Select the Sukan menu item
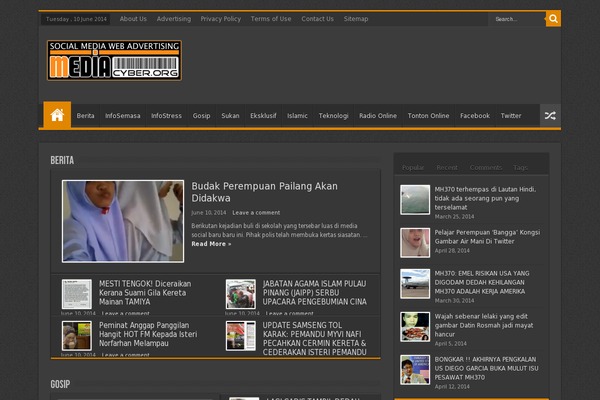Image resolution: width=600 pixels, height=400 pixels. coord(230,116)
